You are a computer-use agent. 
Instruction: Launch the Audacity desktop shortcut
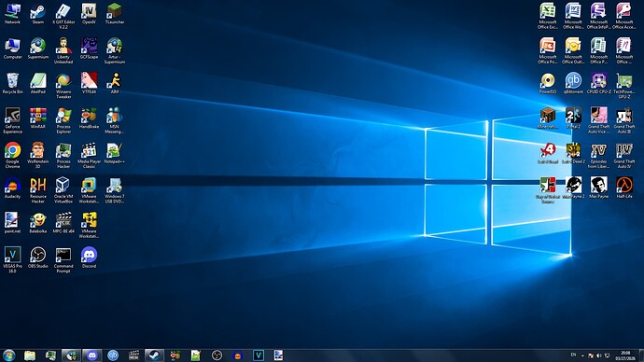point(13,188)
